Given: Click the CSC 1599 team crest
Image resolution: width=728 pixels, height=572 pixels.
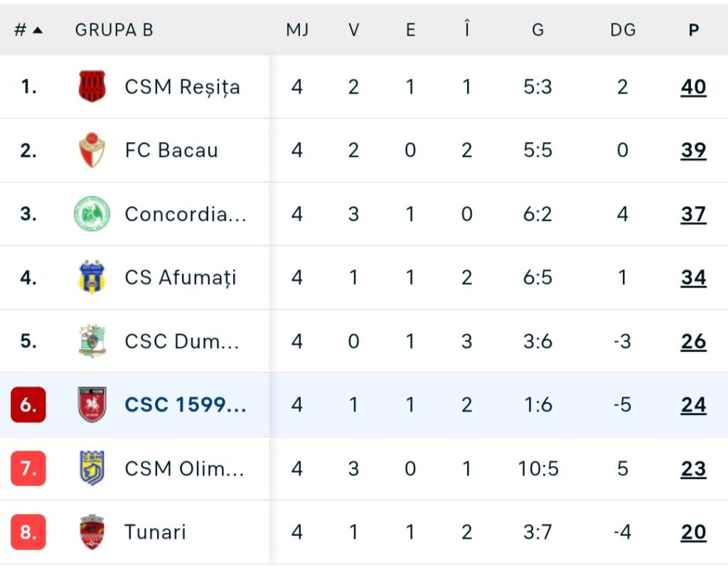Looking at the screenshot, I should [x=92, y=404].
